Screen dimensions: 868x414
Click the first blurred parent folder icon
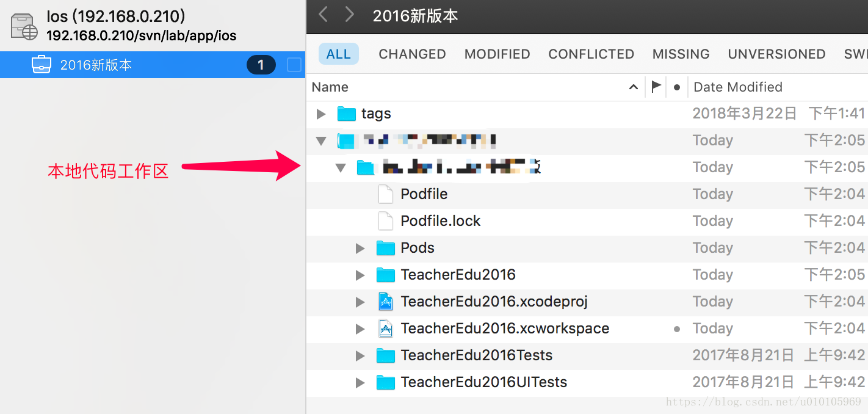point(347,141)
